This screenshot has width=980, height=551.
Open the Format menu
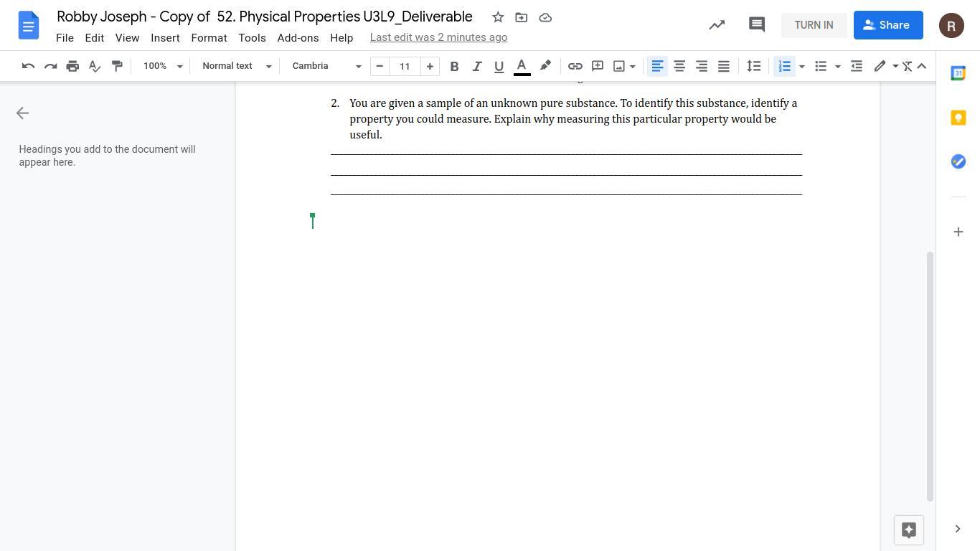coord(209,37)
